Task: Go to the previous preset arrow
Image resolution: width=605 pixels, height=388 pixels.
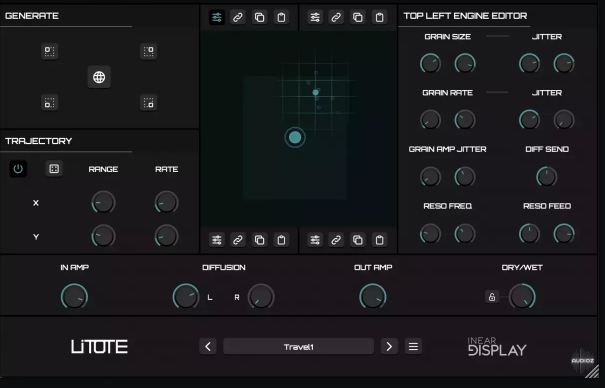Action: (x=208, y=347)
